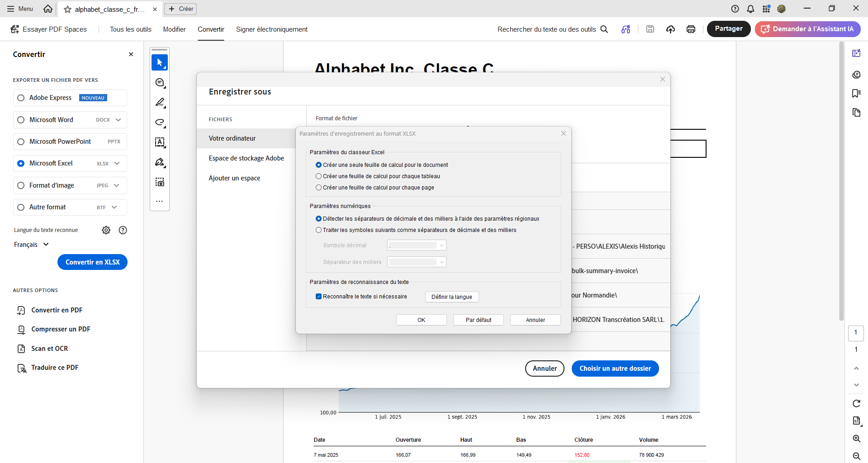Select Microsoft PowerPoint export option
Screen dimensions: 868x463
(x=70, y=142)
